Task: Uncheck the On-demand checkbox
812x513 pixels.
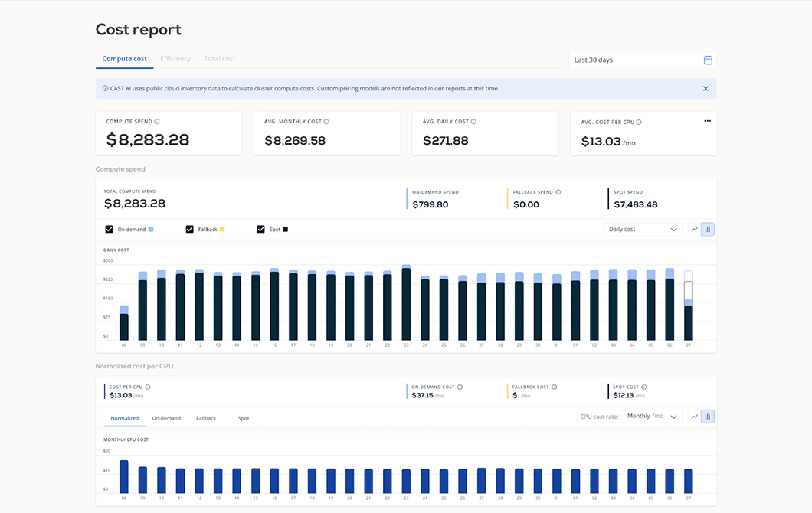Action: pyautogui.click(x=110, y=229)
